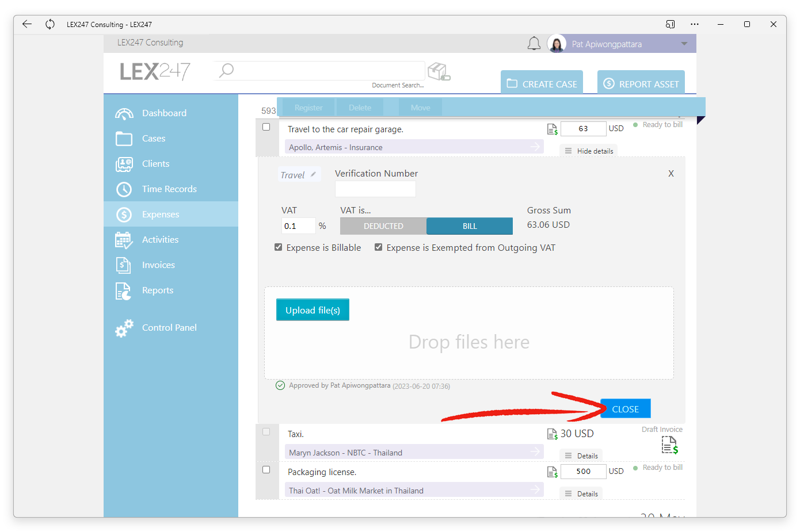Image resolution: width=800 pixels, height=532 pixels.
Task: Edit the Travel category pencil icon
Action: click(313, 174)
